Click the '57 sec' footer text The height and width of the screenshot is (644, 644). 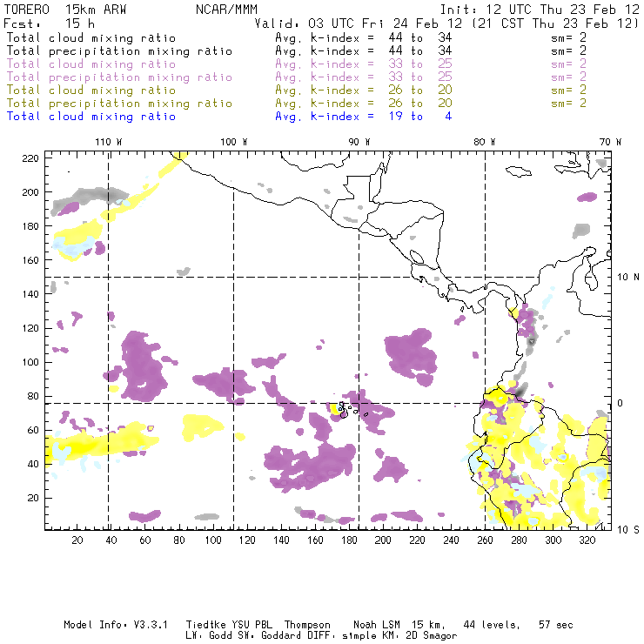click(556, 625)
